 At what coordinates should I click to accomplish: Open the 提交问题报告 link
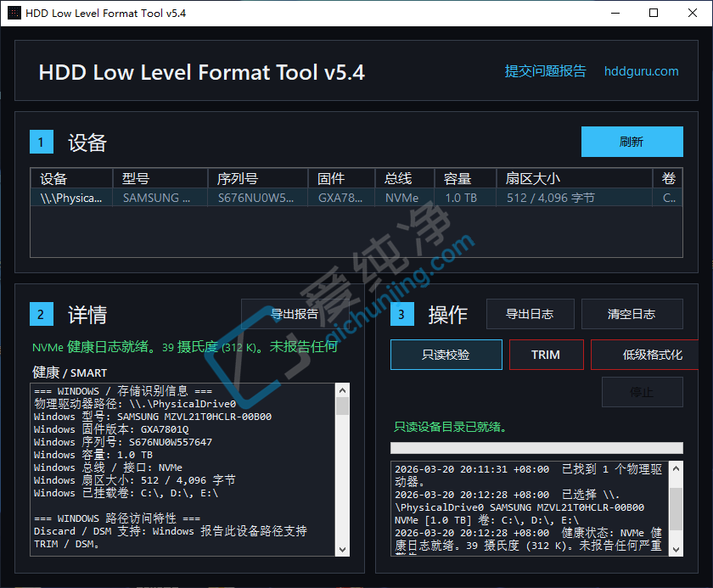(545, 71)
